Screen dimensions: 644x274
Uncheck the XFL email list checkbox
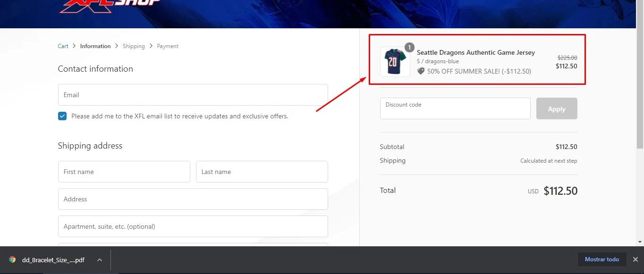pos(62,116)
